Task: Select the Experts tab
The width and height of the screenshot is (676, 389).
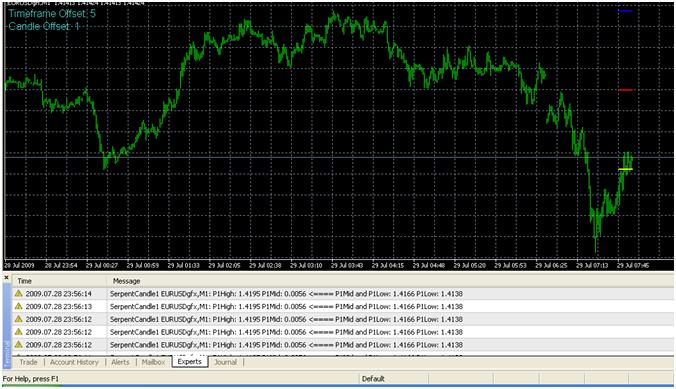Action: click(x=190, y=362)
